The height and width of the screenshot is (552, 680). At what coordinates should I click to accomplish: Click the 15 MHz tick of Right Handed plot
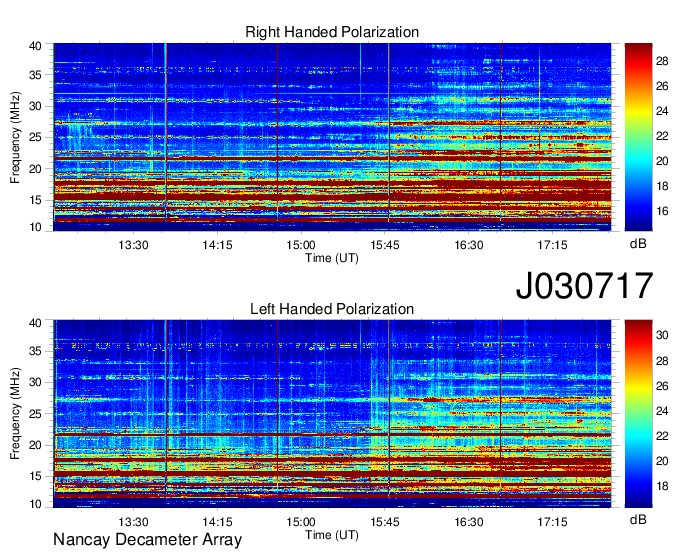[x=35, y=200]
